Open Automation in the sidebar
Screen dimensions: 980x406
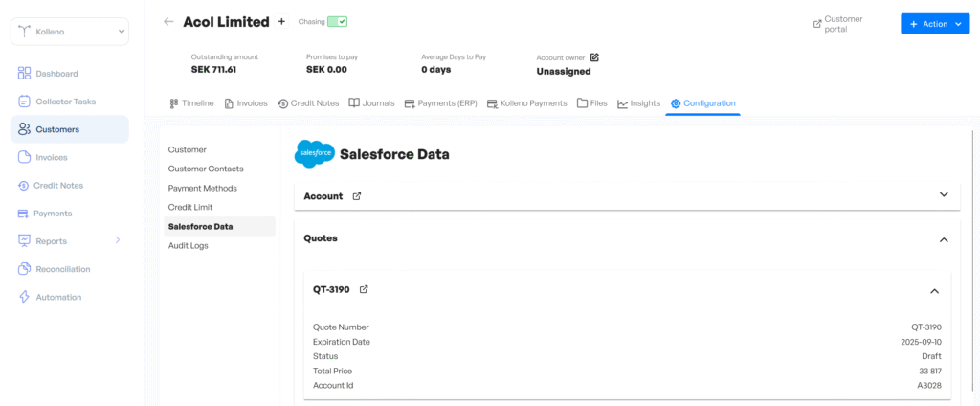(58, 297)
